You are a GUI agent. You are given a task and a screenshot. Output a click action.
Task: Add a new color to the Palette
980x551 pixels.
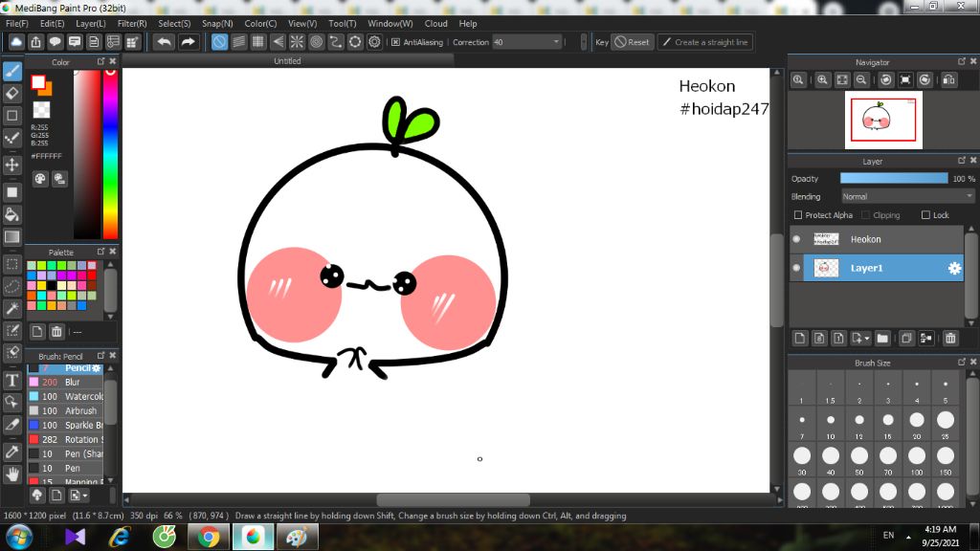pos(37,332)
